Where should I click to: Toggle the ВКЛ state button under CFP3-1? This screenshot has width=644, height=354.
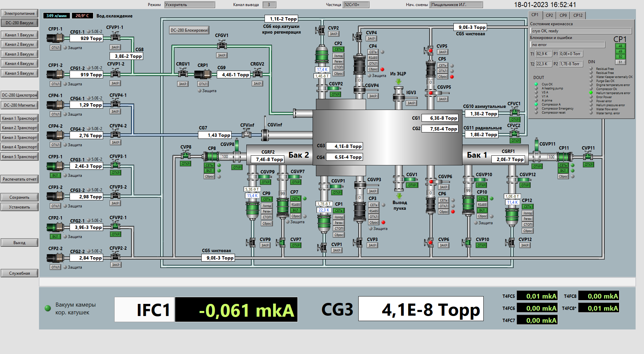click(55, 175)
